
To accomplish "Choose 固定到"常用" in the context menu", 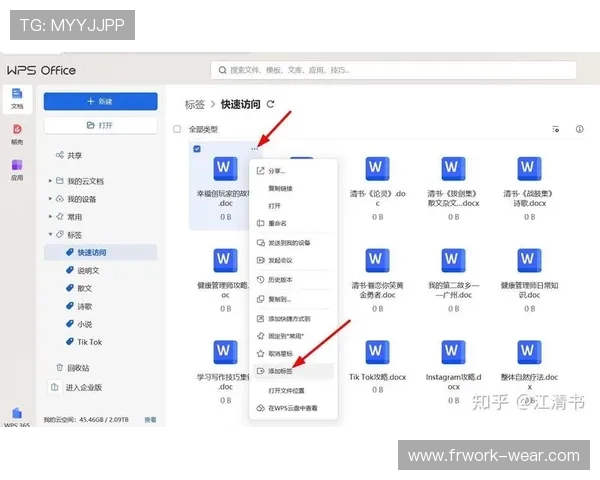I will (293, 336).
